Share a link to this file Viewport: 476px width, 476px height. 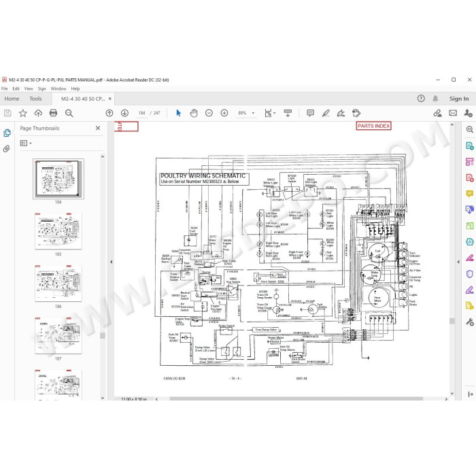click(437, 114)
